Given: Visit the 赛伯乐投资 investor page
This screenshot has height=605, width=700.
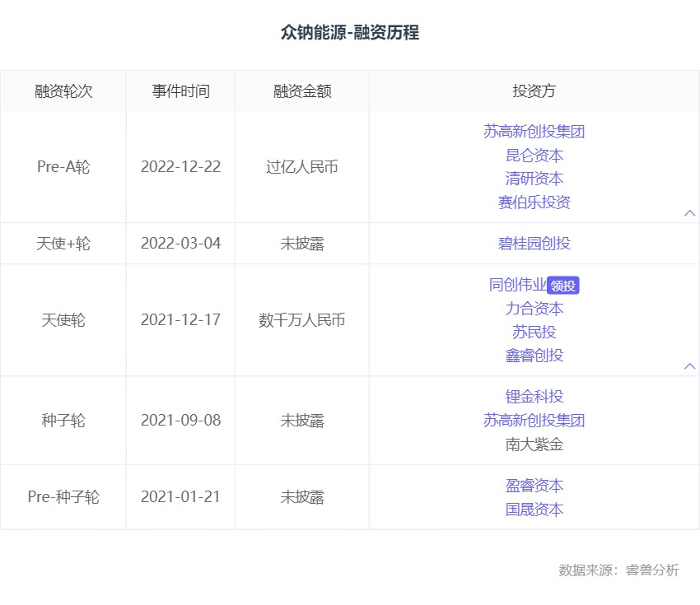Looking at the screenshot, I should [x=534, y=202].
